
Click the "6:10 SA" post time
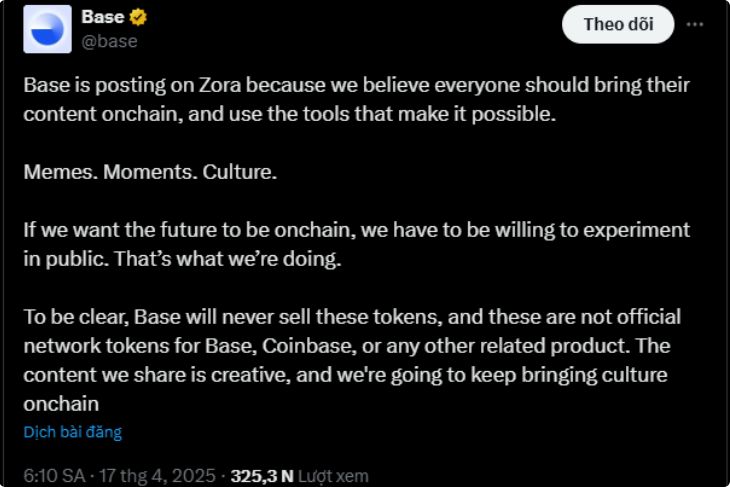pyautogui.click(x=58, y=476)
